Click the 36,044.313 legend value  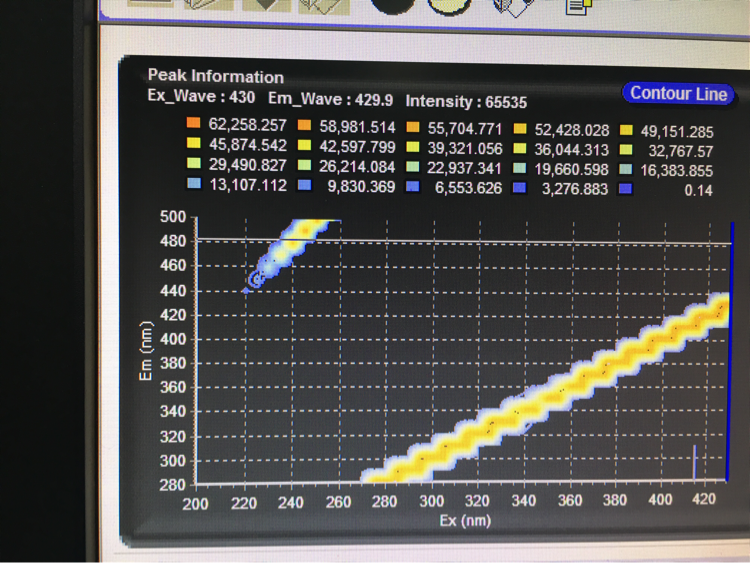click(572, 150)
